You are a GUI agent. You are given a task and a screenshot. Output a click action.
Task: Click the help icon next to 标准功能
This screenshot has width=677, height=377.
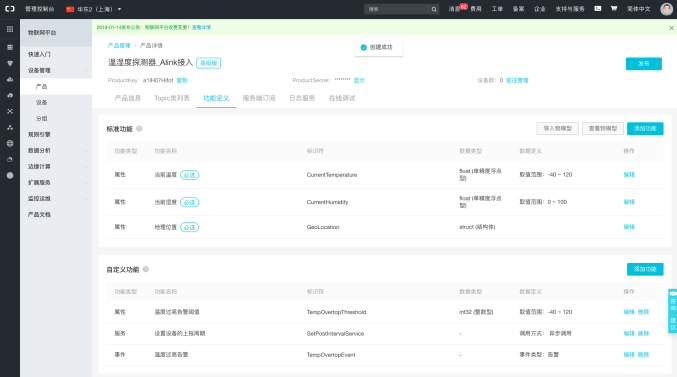[x=139, y=128]
